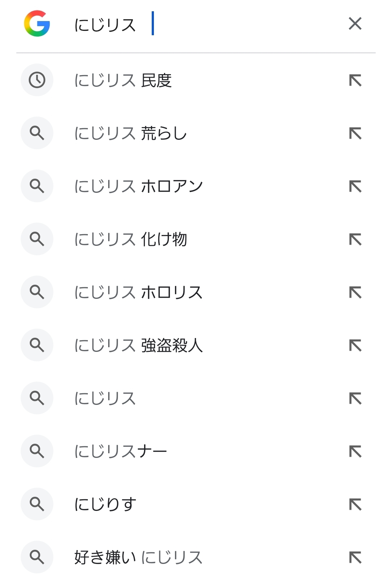
Task: Tap the clock history icon for にじリス 民度
Action: pos(37,80)
